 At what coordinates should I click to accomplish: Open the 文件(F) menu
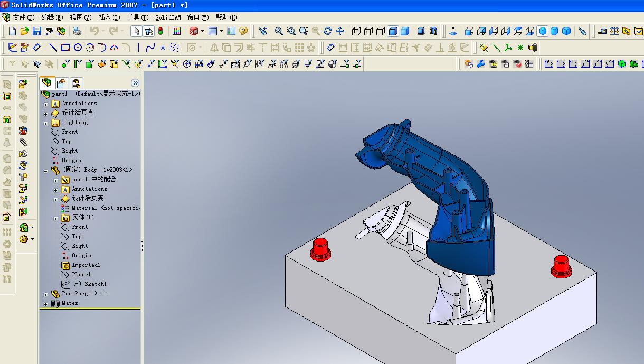coord(24,17)
